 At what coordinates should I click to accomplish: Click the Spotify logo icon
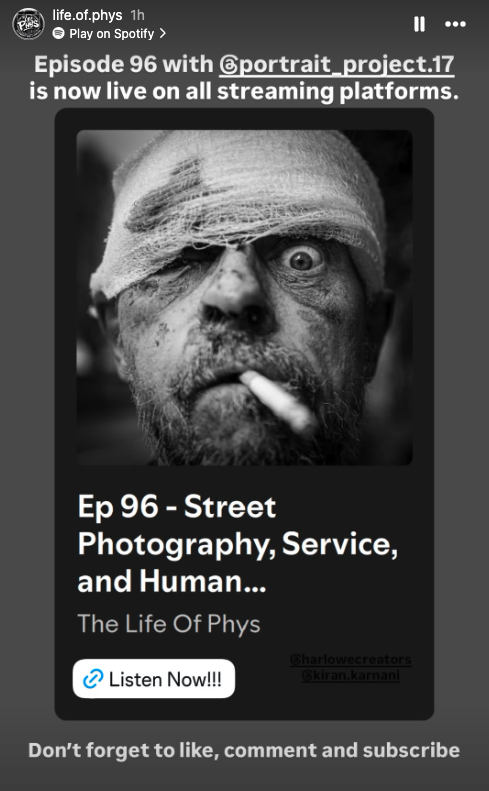pos(59,33)
